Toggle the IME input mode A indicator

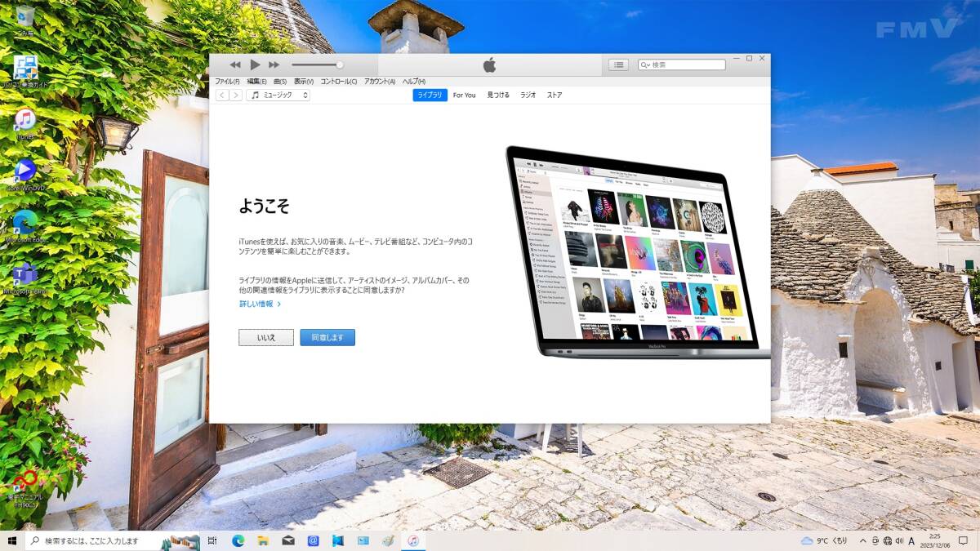(x=911, y=540)
